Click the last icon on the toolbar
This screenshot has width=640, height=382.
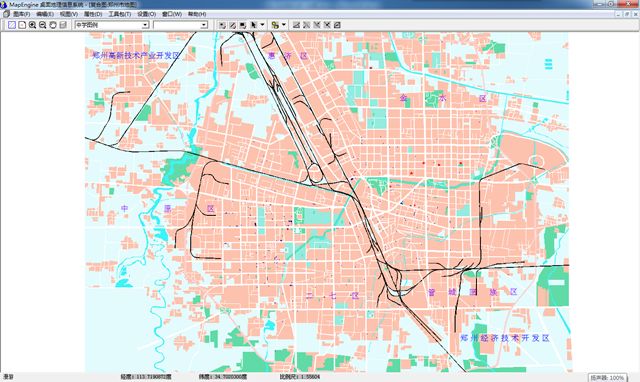point(337,25)
